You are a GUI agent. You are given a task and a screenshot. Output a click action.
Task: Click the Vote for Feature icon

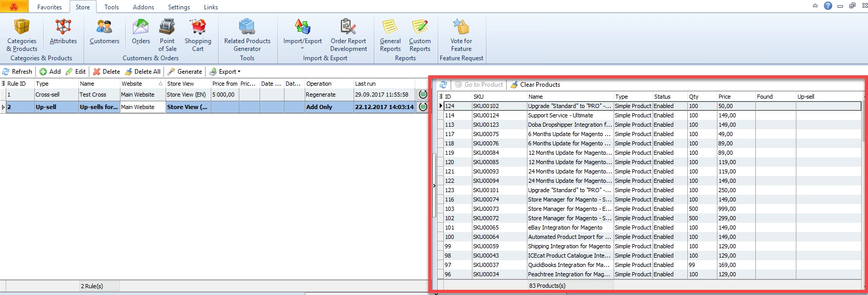pos(461,26)
